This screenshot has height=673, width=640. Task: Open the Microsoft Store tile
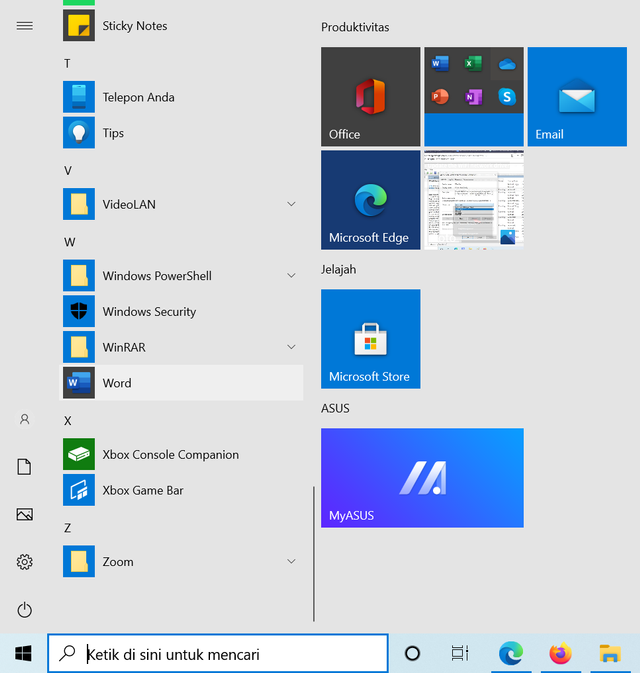370,339
